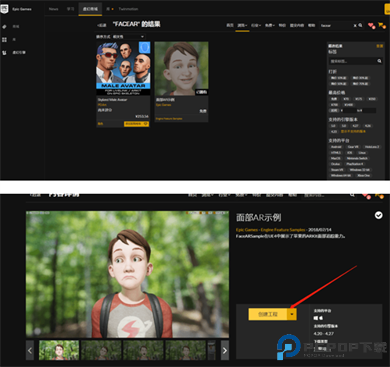The width and height of the screenshot is (390, 367).
Task: Toggle the Windows 32-bit platform chip
Action: tap(360, 170)
